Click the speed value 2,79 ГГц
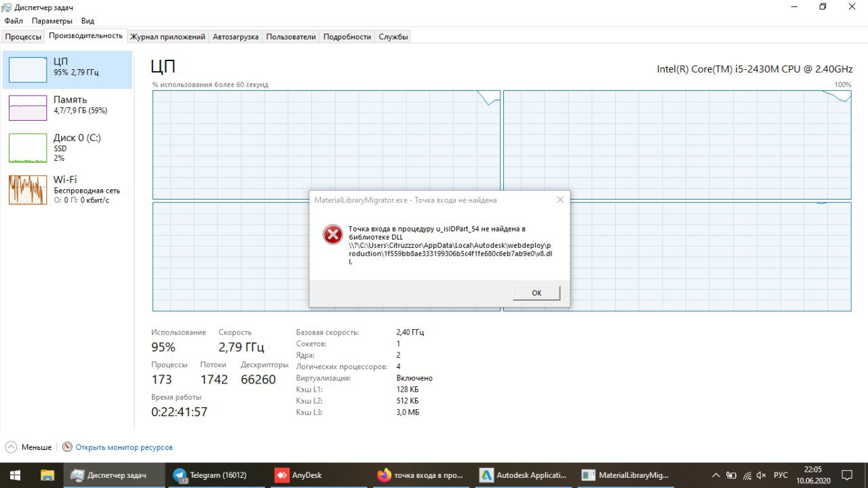The height and width of the screenshot is (488, 868). point(241,347)
